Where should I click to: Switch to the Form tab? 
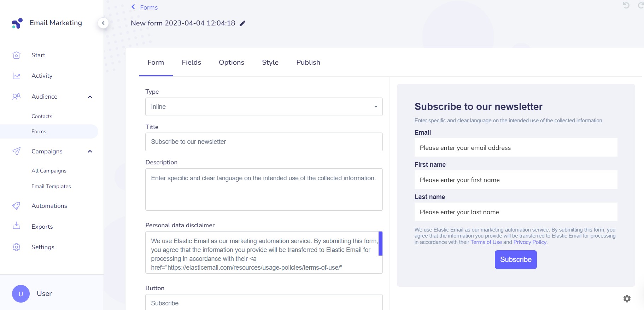point(156,63)
